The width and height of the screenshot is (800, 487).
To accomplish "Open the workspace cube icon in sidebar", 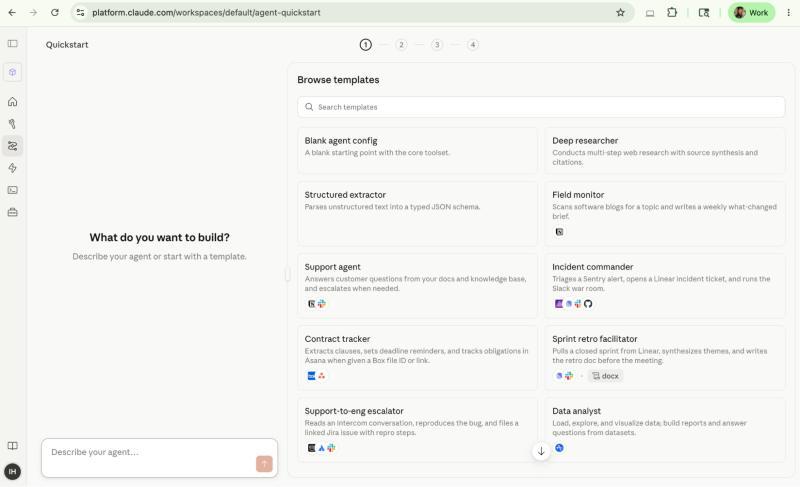I will click(13, 72).
